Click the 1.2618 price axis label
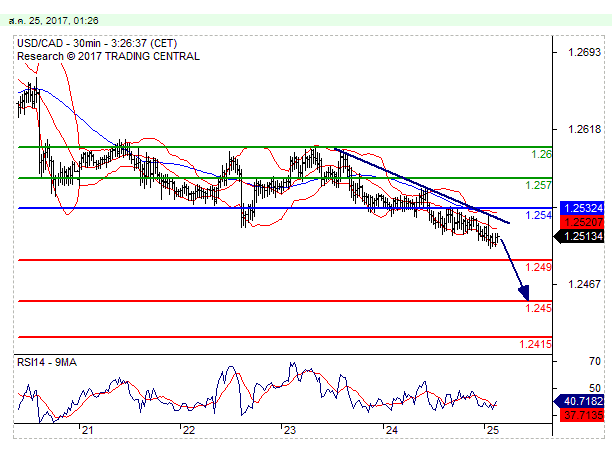 point(584,129)
